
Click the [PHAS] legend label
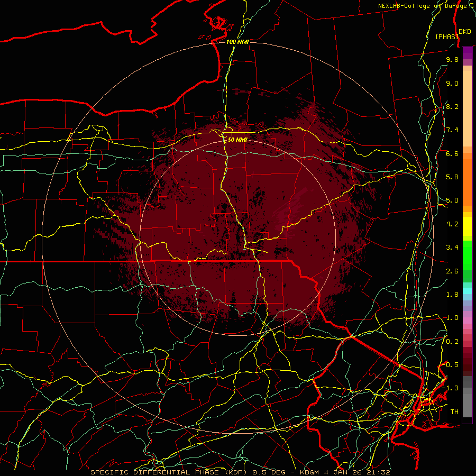point(447,36)
